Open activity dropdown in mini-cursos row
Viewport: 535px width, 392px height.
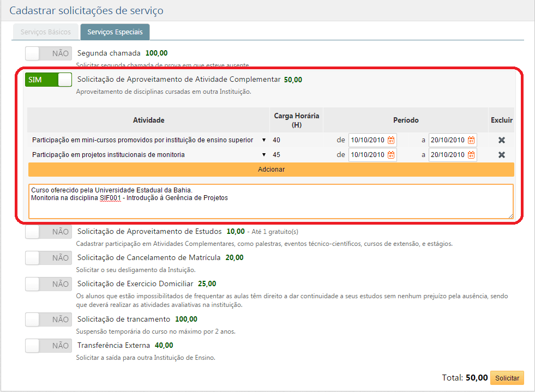tap(263, 140)
